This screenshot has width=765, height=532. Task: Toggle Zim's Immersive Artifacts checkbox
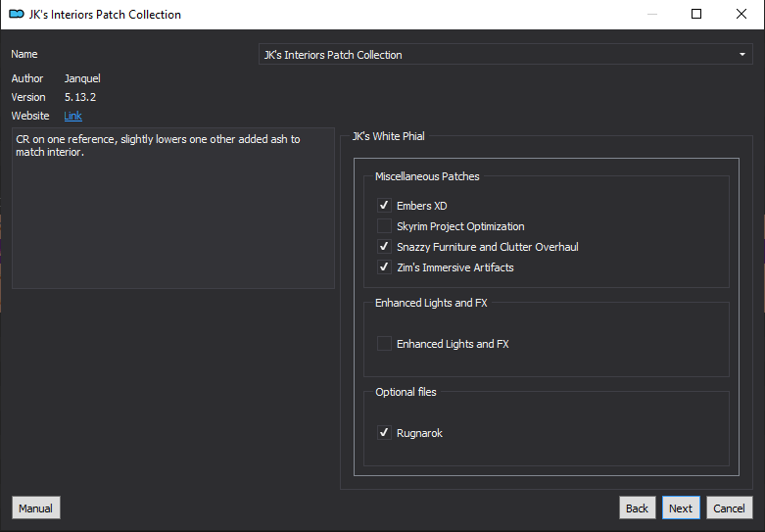tap(384, 266)
